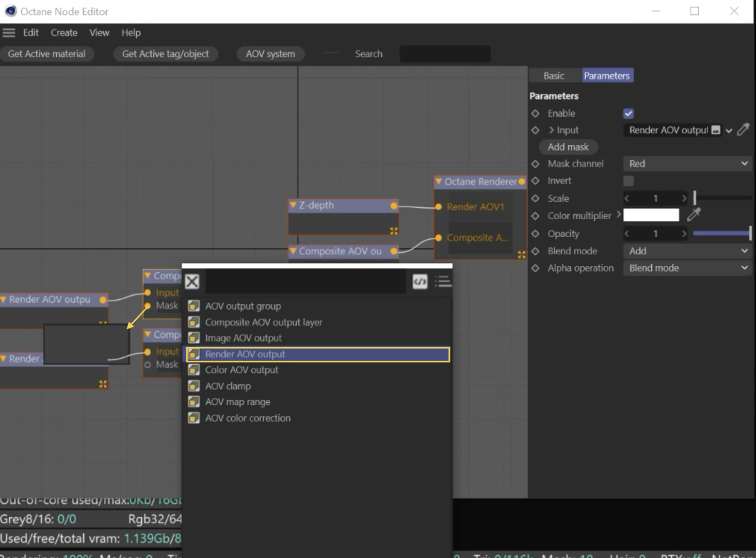Close the node search popup with the X
Image resolution: width=756 pixels, height=558 pixels.
coord(192,282)
